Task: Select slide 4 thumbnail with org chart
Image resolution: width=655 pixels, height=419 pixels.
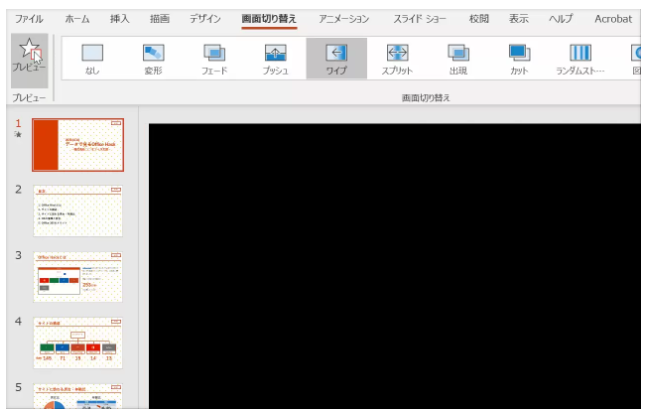Action: coord(78,343)
